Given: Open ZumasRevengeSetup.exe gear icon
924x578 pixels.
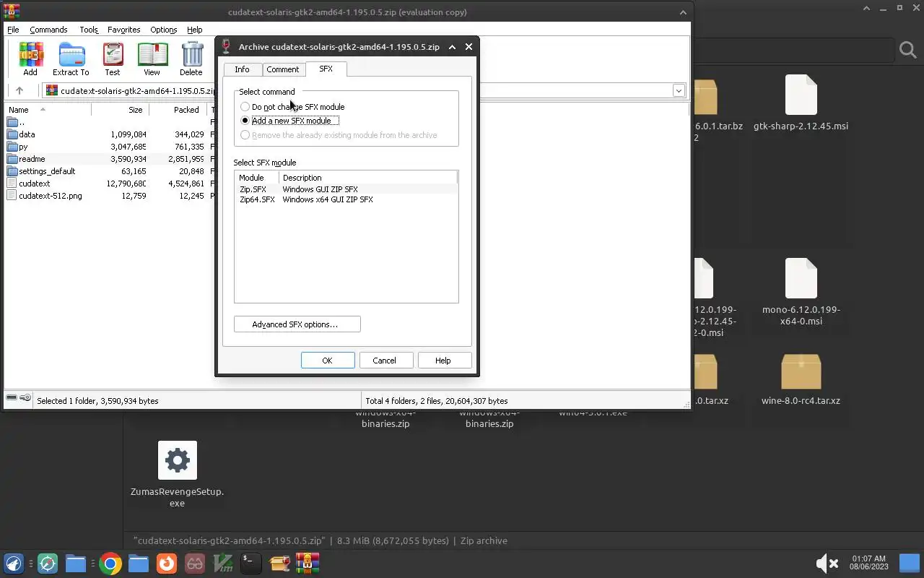Looking at the screenshot, I should pyautogui.click(x=177, y=460).
